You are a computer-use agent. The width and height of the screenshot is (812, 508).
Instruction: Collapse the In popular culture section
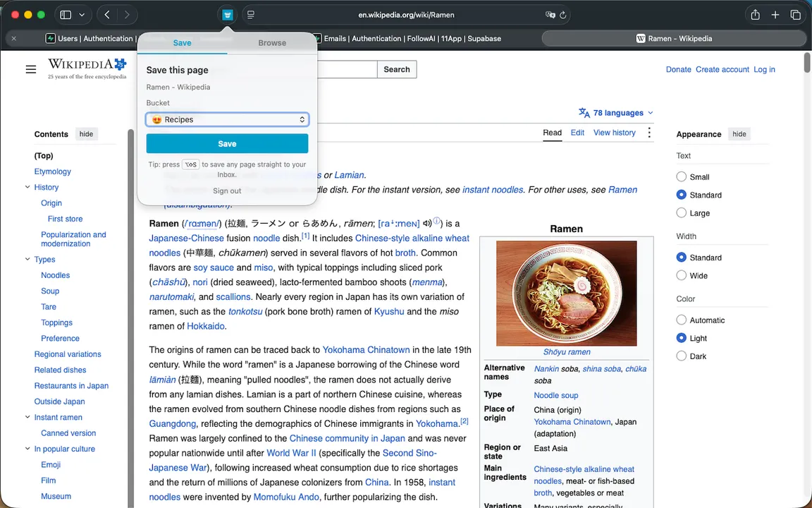click(27, 449)
